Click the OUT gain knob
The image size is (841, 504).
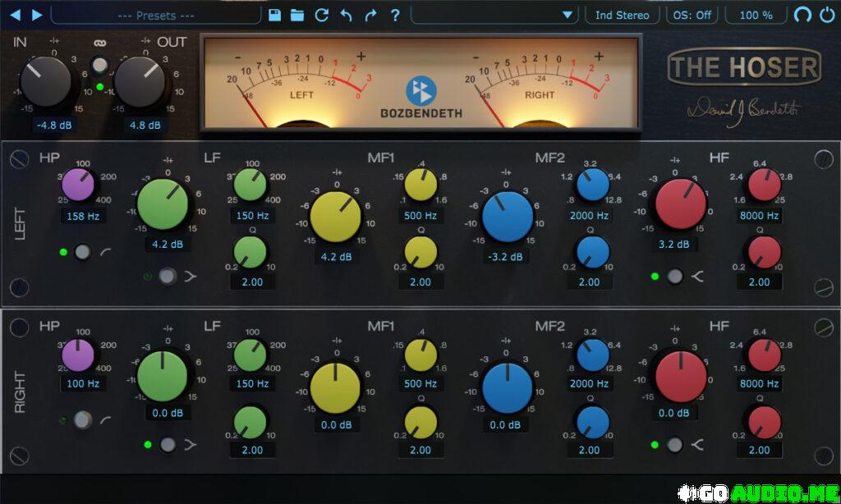click(140, 81)
